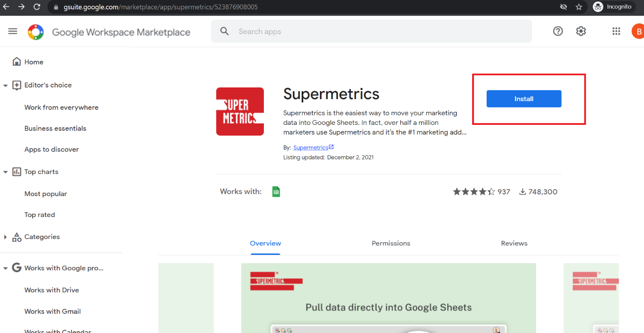Click the blue Install button
This screenshot has height=333, width=644.
click(x=524, y=99)
